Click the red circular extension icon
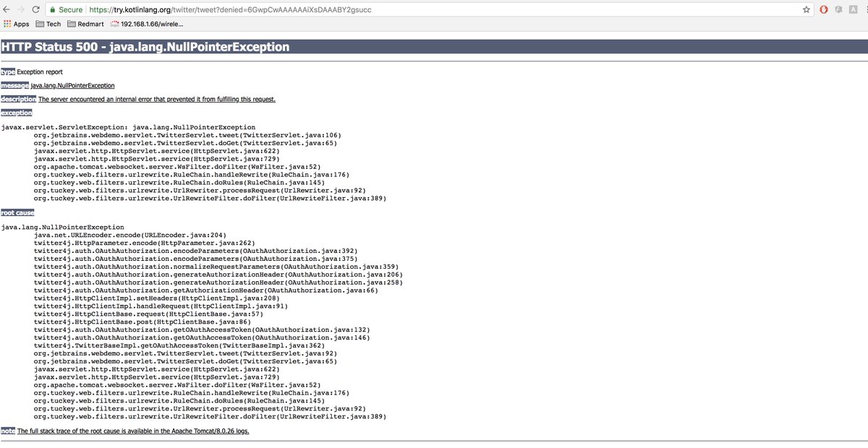 coord(823,10)
